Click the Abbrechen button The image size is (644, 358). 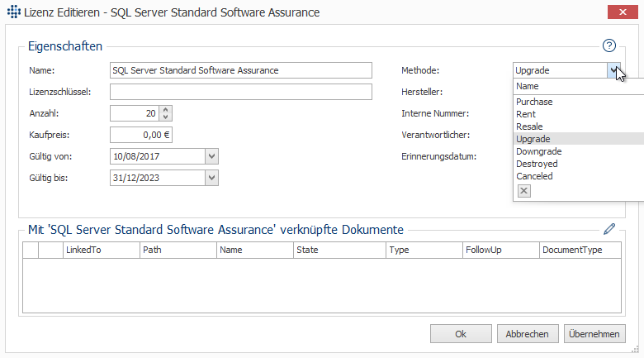528,334
